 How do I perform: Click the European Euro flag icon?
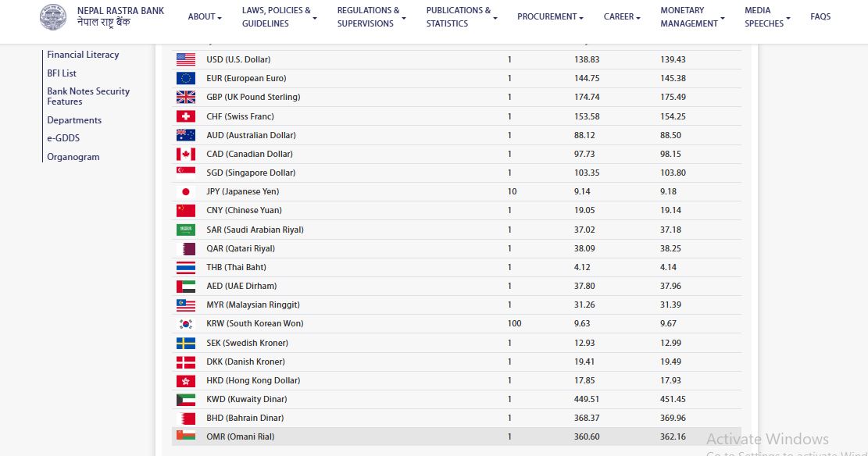pyautogui.click(x=186, y=78)
